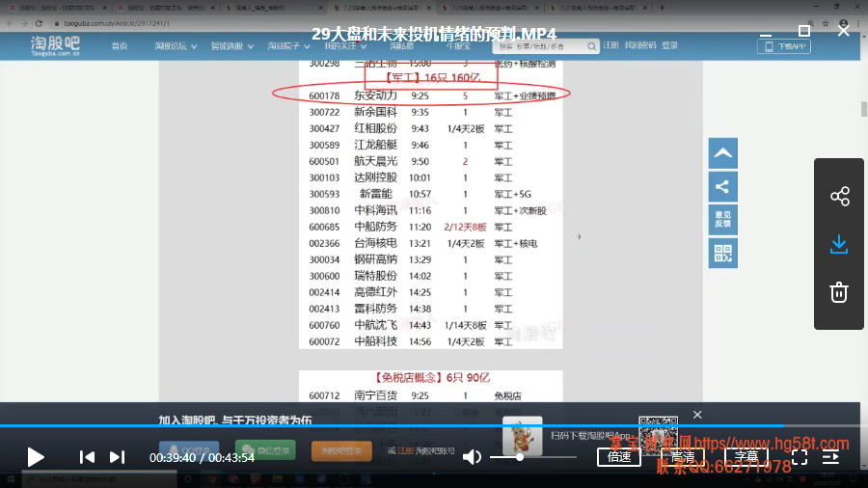The height and width of the screenshot is (488, 868).
Task: Open the 高清 quality selector
Action: click(683, 457)
